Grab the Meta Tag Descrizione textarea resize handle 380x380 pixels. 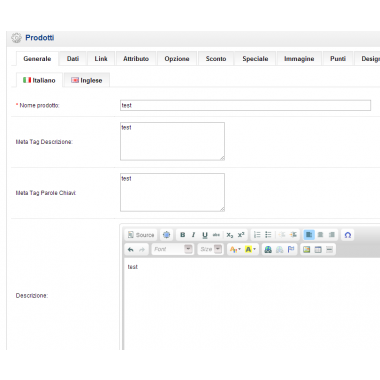point(222,158)
